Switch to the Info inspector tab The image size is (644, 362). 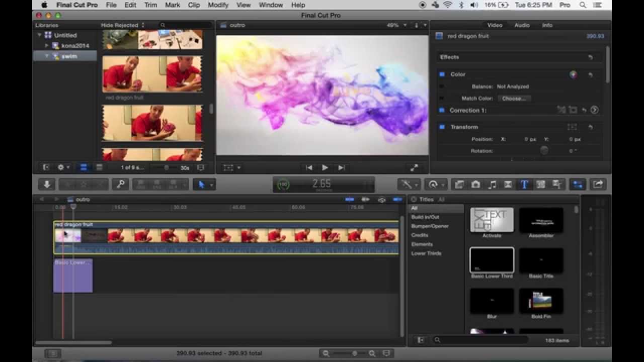pos(547,25)
